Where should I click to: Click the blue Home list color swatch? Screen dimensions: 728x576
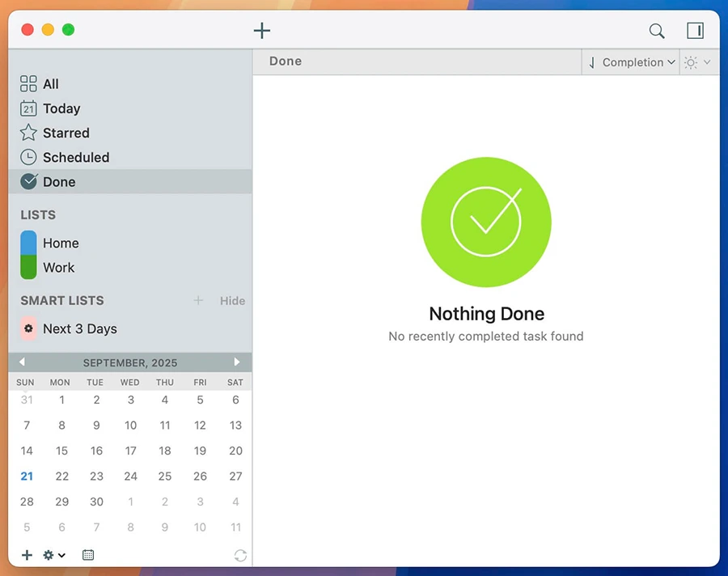click(x=28, y=243)
